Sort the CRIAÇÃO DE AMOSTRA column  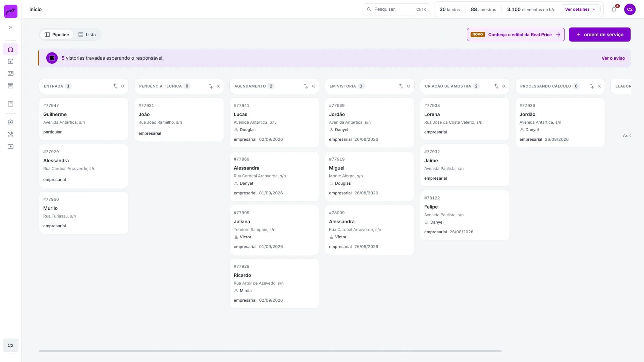[x=496, y=86]
